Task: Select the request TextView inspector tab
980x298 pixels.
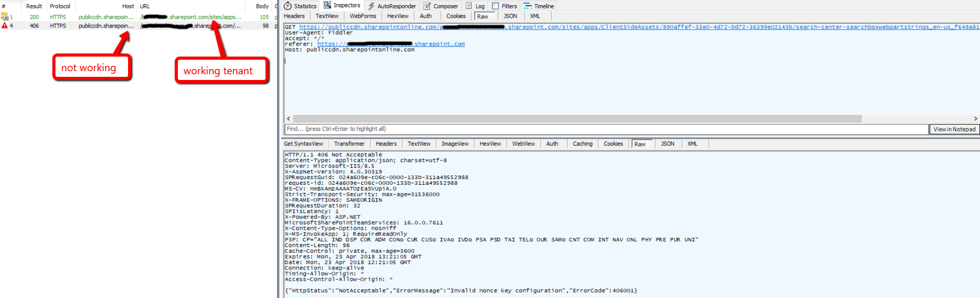Action: click(327, 16)
